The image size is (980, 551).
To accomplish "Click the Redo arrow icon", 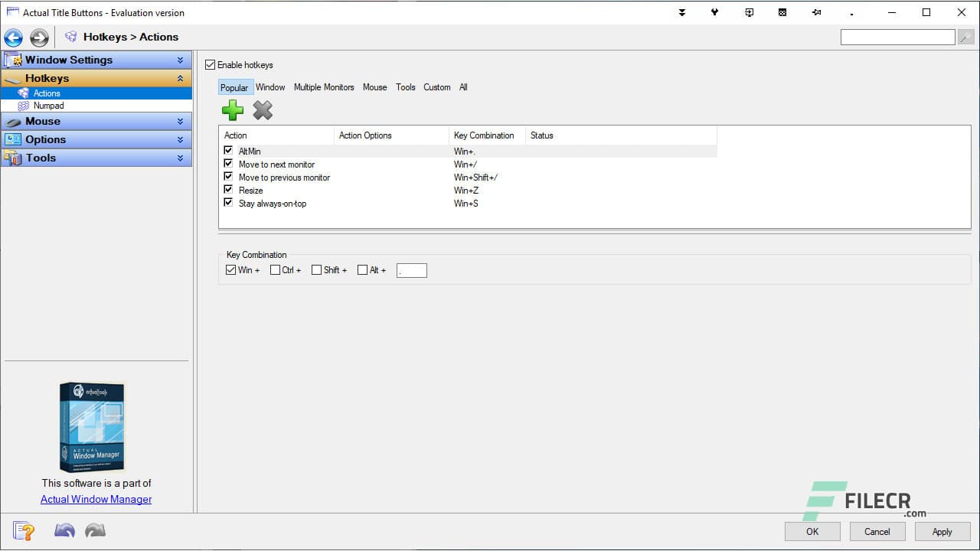I will click(94, 530).
